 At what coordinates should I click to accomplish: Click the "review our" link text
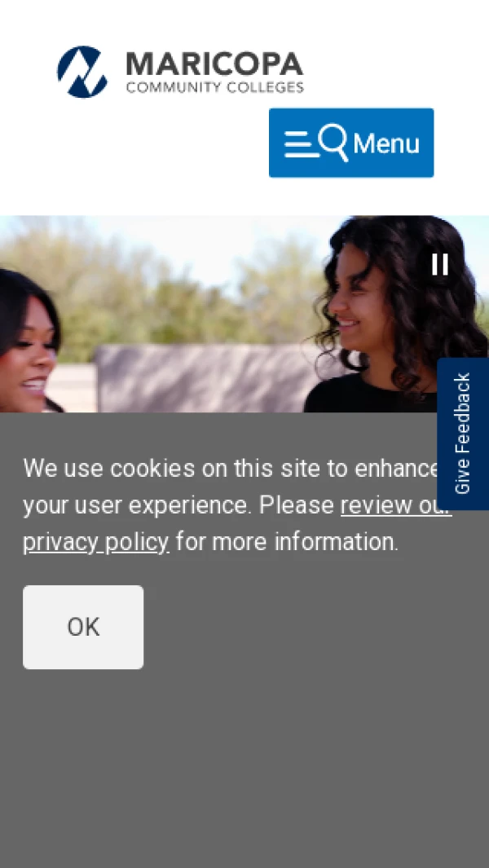pos(395,505)
